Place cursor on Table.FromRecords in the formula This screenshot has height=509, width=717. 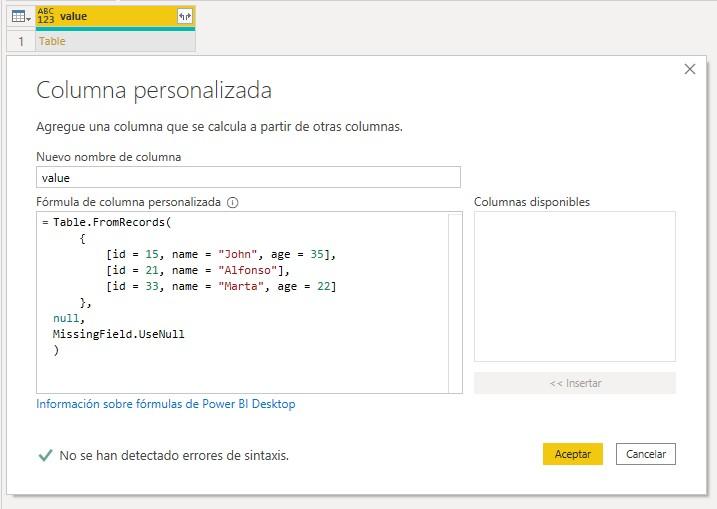click(x=109, y=222)
